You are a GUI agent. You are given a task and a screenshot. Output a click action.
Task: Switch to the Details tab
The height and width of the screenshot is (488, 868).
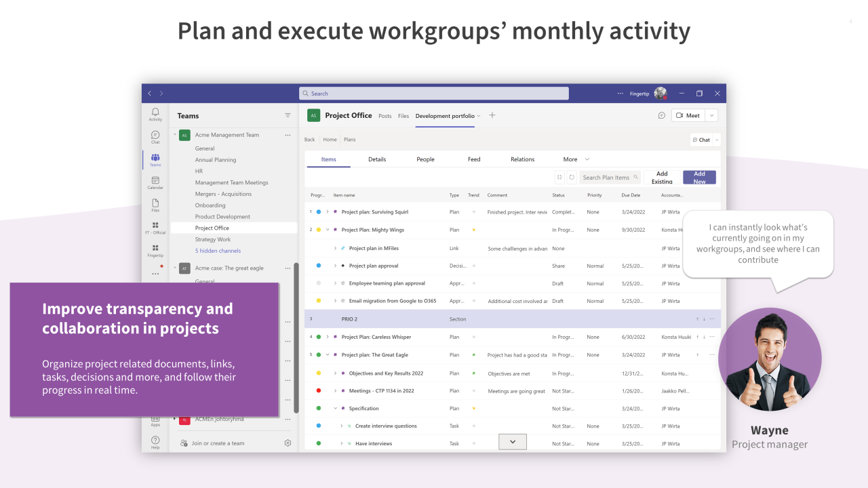coord(377,159)
